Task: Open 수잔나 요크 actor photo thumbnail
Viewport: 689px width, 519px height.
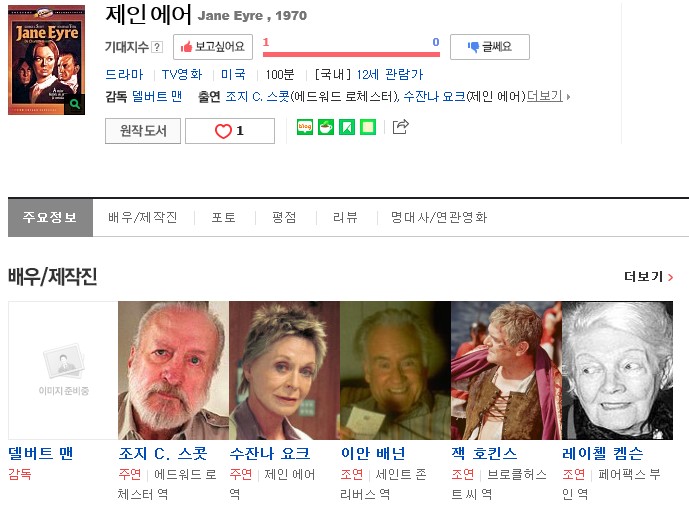Action: click(x=284, y=370)
